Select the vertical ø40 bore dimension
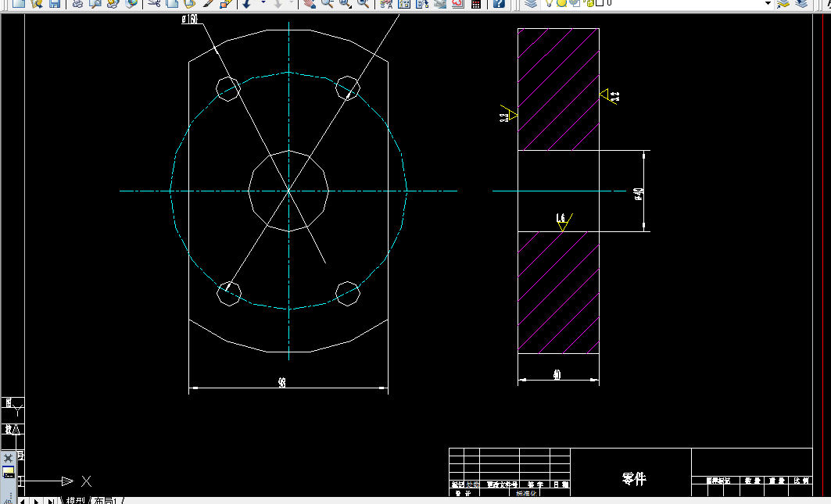 pos(639,194)
